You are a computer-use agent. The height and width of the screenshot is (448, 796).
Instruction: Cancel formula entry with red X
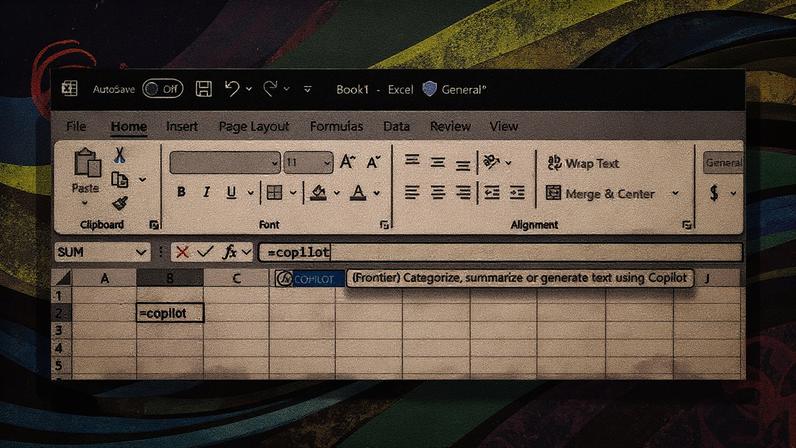pyautogui.click(x=182, y=251)
